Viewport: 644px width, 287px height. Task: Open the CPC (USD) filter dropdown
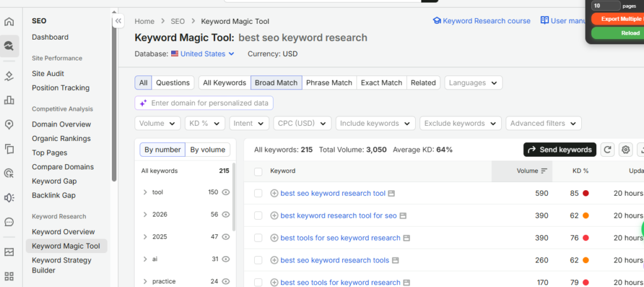[x=303, y=123]
